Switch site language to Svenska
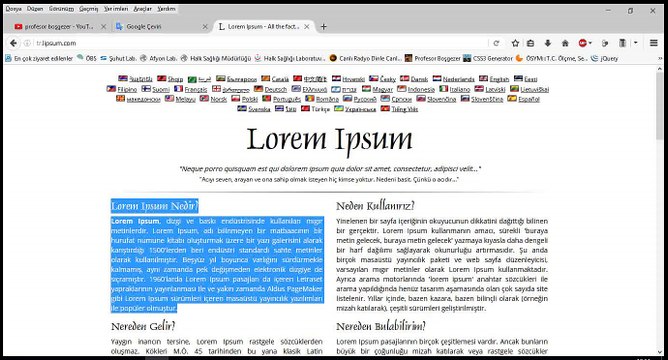Image resolution: width=668 pixels, height=360 pixels. pos(259,109)
